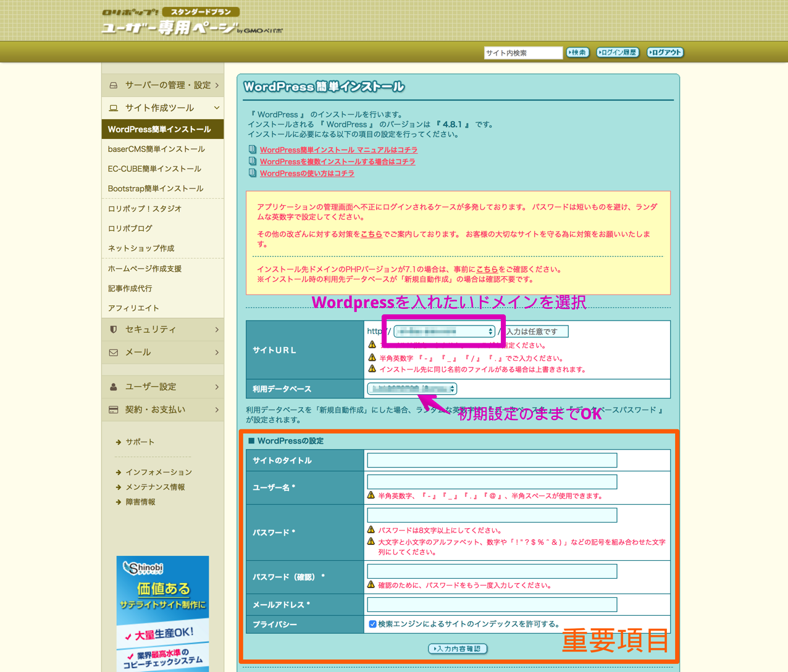Open ロリポブログ in sidebar
This screenshot has width=788, height=672.
(163, 229)
